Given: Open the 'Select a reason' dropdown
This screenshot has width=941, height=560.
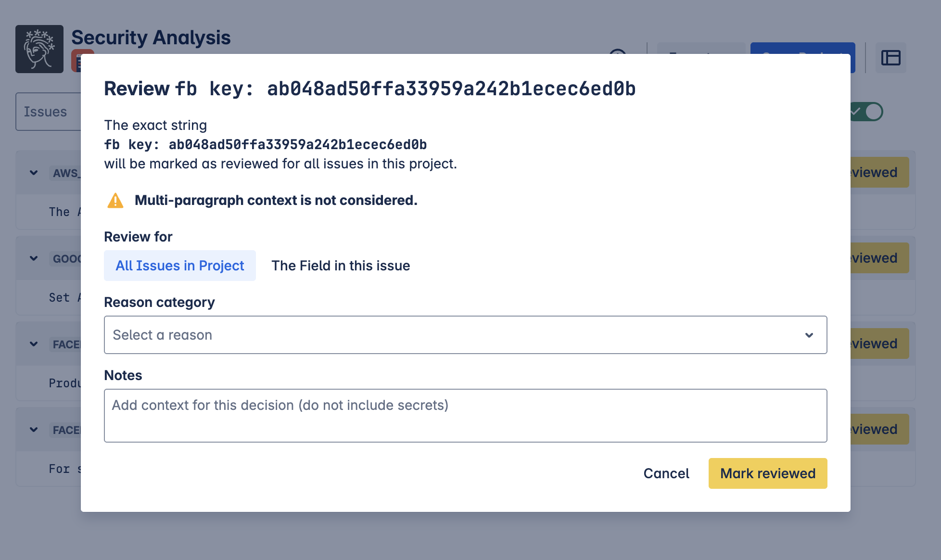Looking at the screenshot, I should [x=465, y=335].
